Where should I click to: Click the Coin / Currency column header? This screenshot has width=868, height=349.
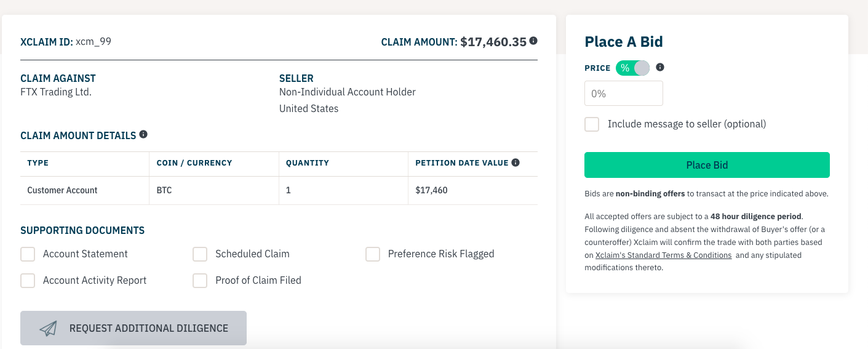coord(194,163)
